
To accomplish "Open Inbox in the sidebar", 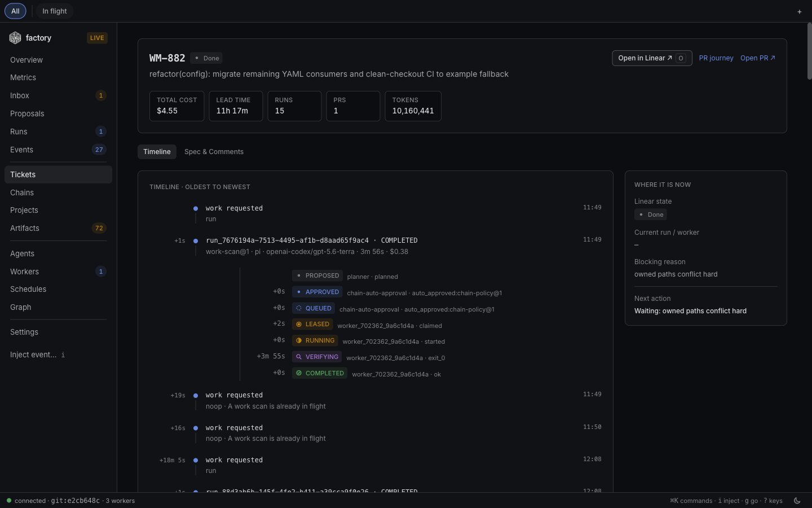I will 58,95.
